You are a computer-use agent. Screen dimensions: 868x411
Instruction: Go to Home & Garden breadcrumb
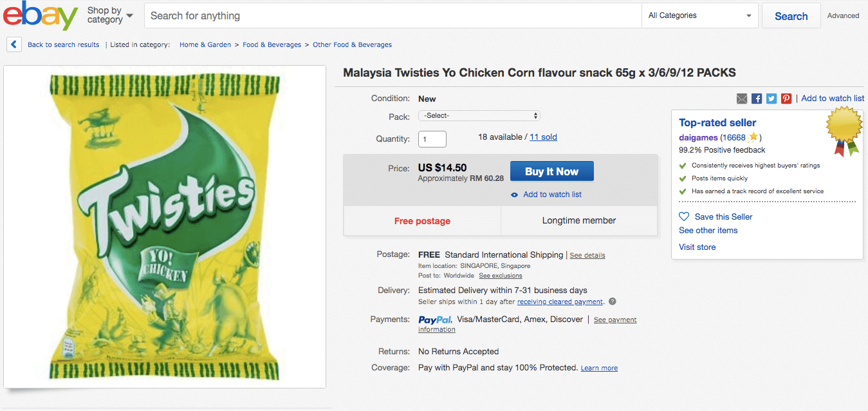(205, 45)
